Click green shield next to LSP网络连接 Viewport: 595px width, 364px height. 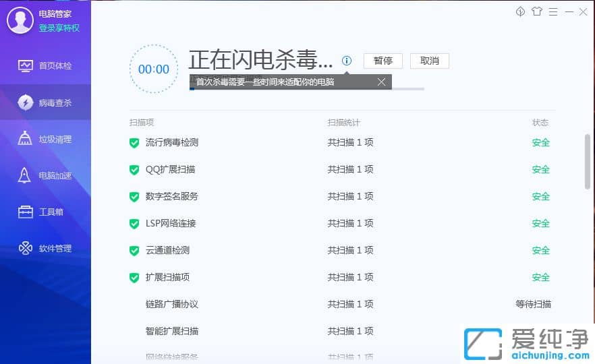click(134, 224)
